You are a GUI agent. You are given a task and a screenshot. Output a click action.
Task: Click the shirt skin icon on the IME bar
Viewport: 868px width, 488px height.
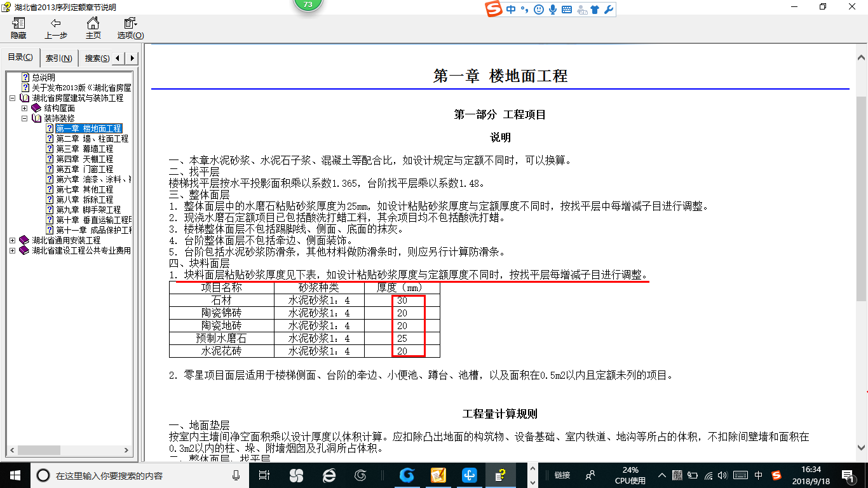(x=595, y=10)
